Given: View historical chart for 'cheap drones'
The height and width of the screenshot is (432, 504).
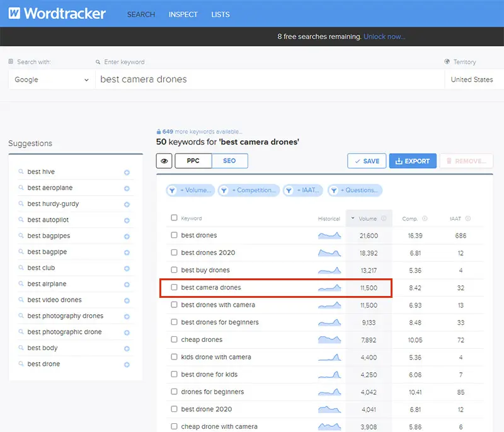Looking at the screenshot, I should (329, 339).
